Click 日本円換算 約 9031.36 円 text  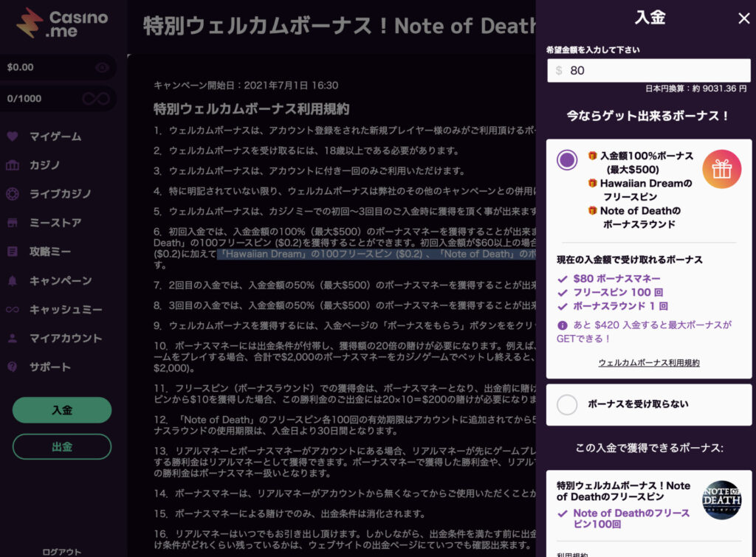coord(695,89)
